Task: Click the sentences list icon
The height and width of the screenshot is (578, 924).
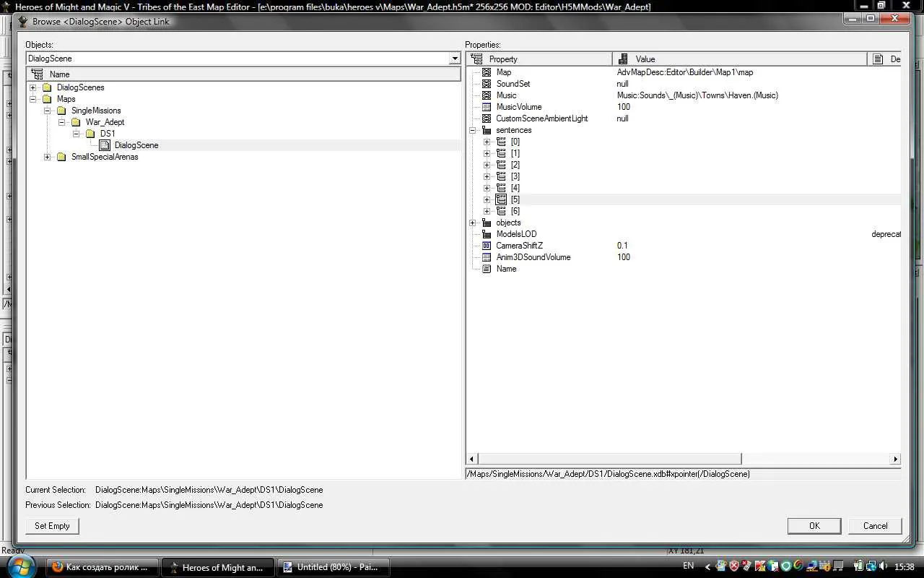Action: click(x=487, y=130)
